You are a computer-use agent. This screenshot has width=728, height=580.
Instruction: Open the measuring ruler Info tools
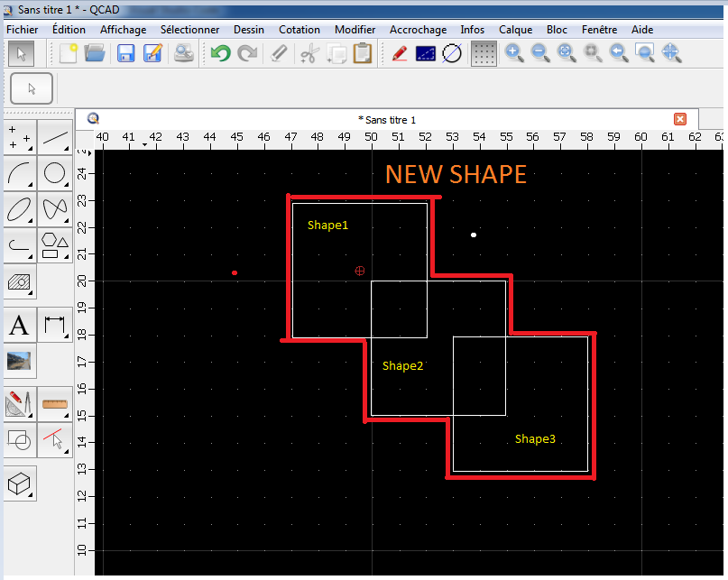pyautogui.click(x=55, y=403)
